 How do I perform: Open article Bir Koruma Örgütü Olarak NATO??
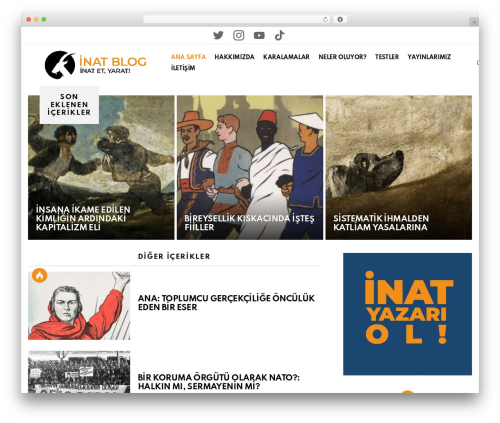click(219, 382)
